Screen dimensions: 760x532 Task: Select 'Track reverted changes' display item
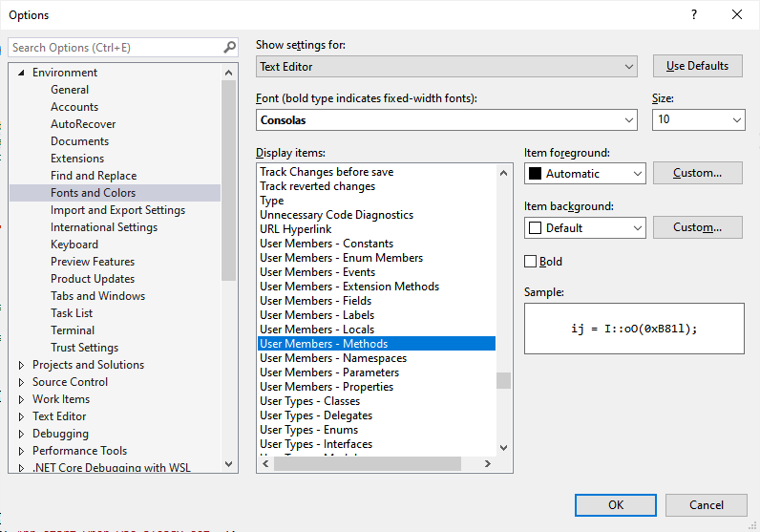point(376,186)
